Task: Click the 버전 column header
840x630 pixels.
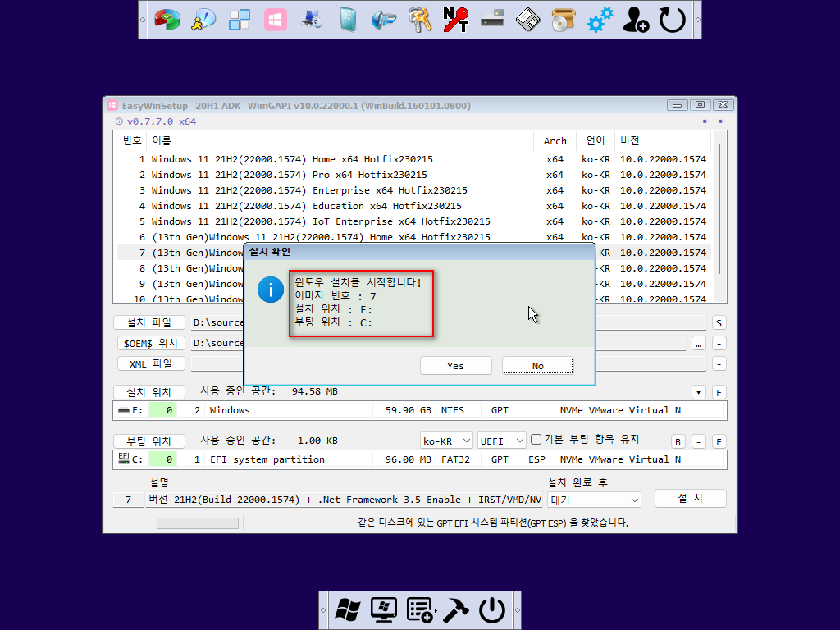Action: point(662,140)
